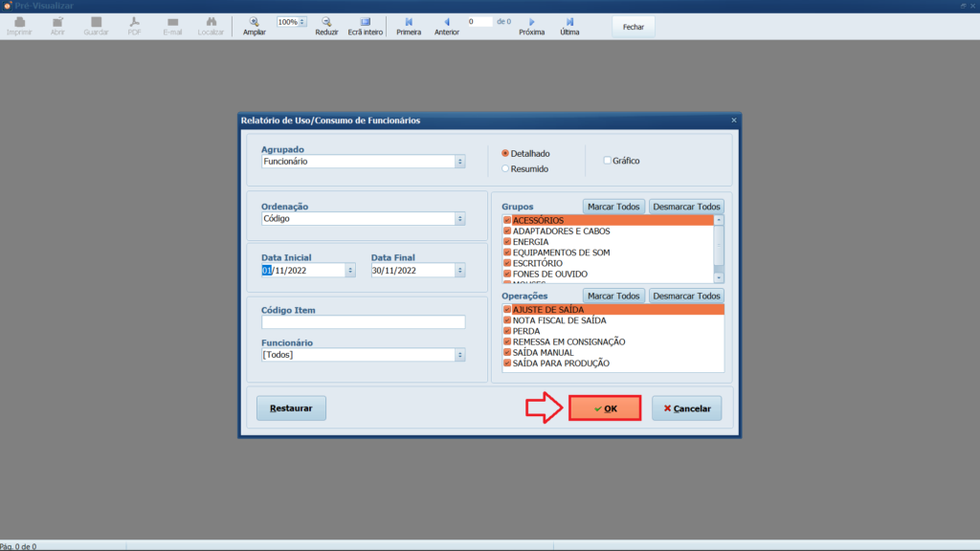Click the Próxima page arrow
This screenshot has width=980, height=551.
tap(531, 21)
